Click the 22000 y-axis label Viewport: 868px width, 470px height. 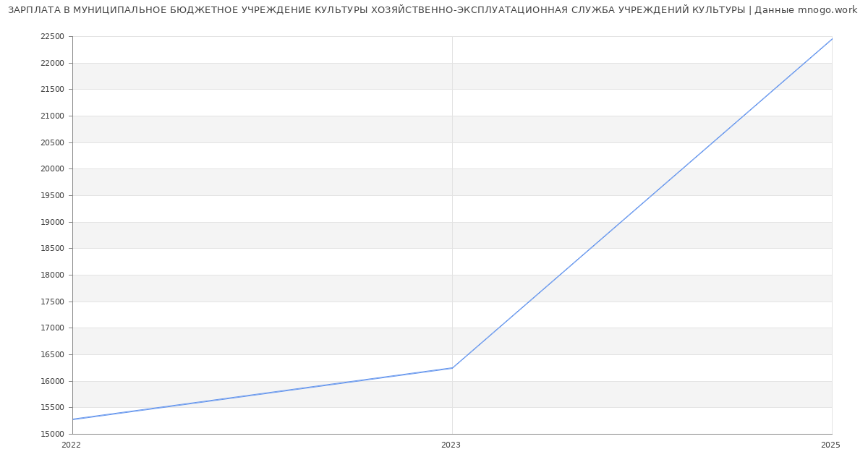(52, 64)
